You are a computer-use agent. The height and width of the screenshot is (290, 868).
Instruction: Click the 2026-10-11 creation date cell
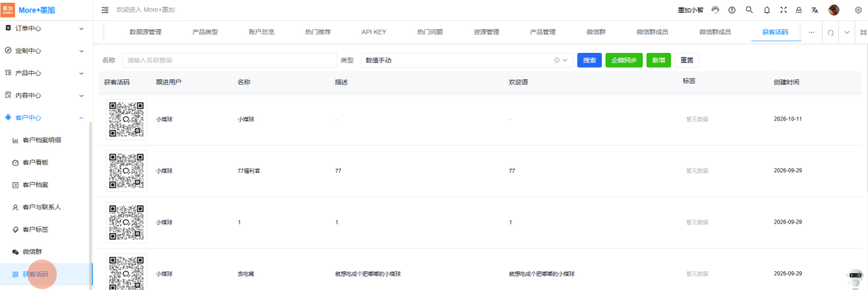point(787,119)
